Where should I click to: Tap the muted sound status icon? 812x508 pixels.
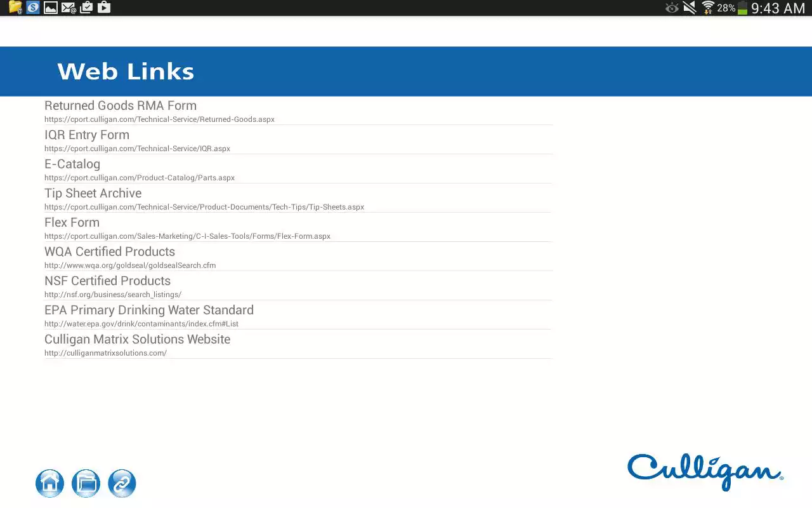(x=690, y=8)
